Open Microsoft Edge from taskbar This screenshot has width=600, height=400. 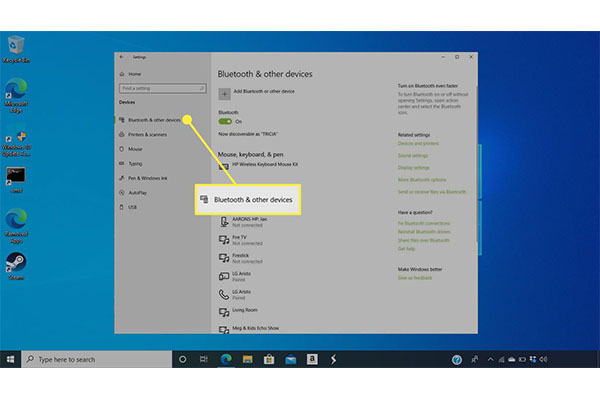click(x=226, y=359)
